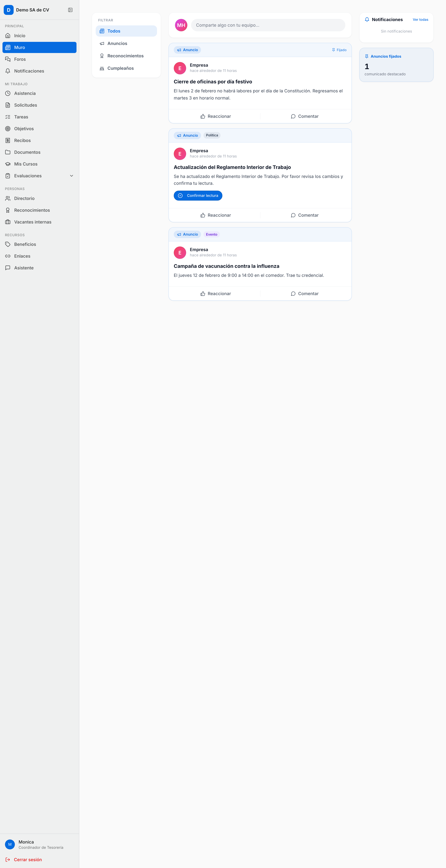React to the vacunación campaign post

[x=215, y=294]
